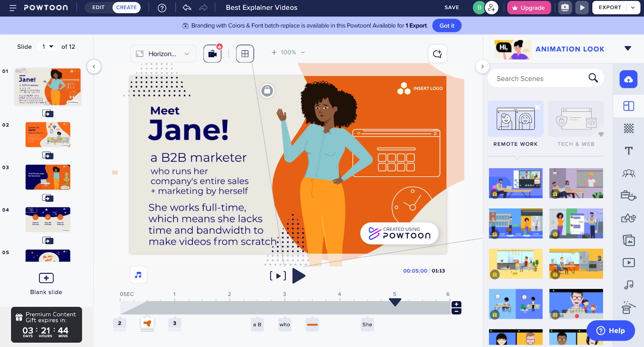Open the Help chat button
This screenshot has width=644, height=347.
(x=611, y=330)
